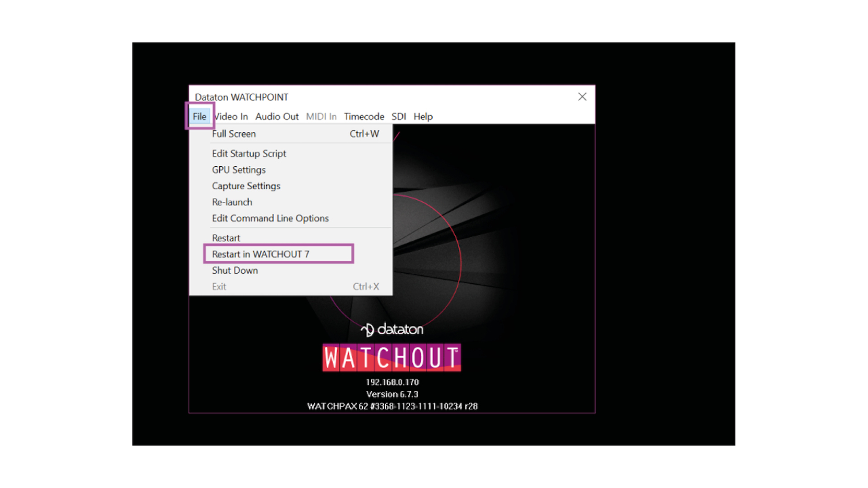
Task: Open the Timecode menu
Action: pyautogui.click(x=364, y=117)
